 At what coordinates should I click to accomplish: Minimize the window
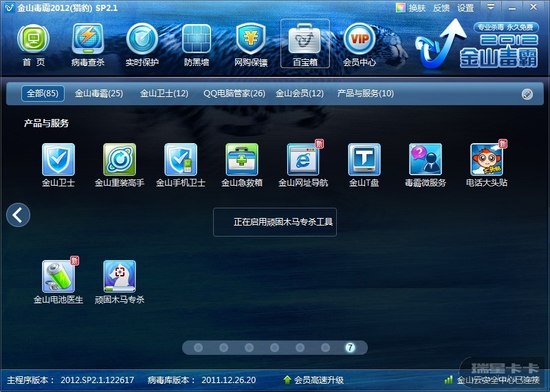pyautogui.click(x=512, y=7)
